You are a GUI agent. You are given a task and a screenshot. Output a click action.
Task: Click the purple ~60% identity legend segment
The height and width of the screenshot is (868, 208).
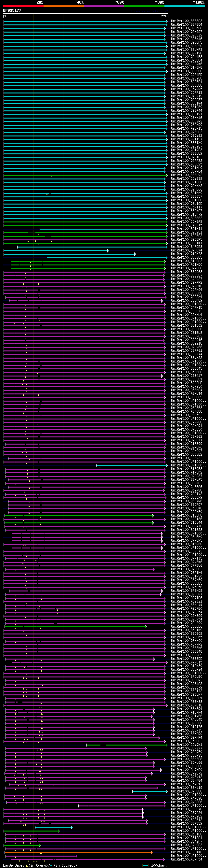104,6
